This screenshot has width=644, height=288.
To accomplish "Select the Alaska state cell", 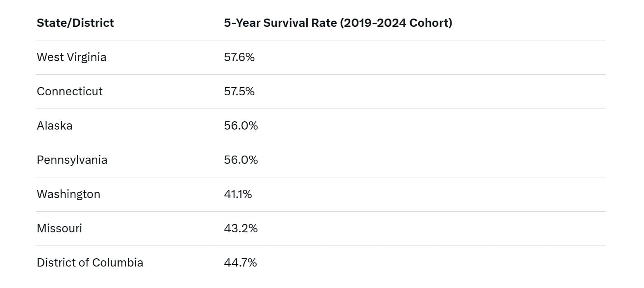I will point(54,125).
